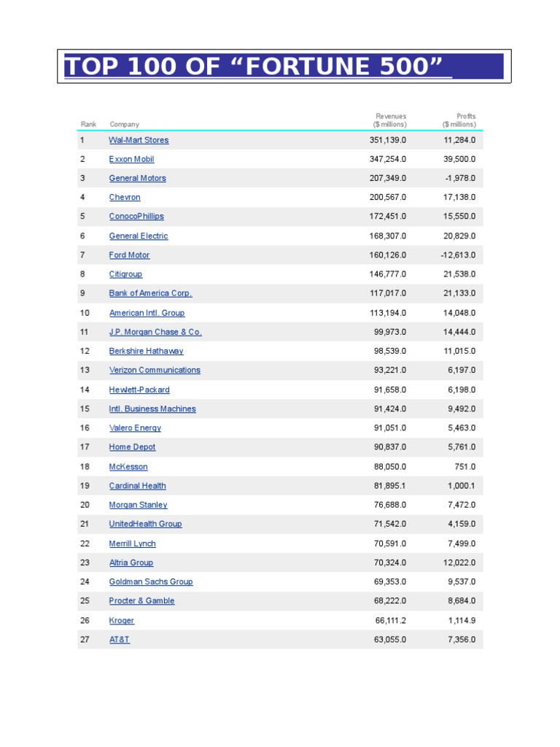Viewport: 560px width, 747px height.
Task: Click the Procter & Gamble link
Action: pos(141,601)
